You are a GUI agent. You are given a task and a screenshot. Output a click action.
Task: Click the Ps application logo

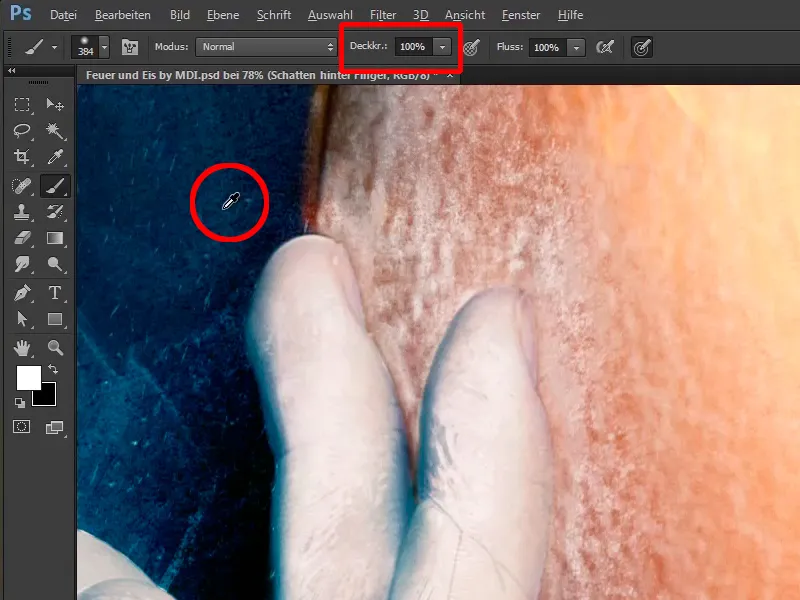tap(21, 13)
